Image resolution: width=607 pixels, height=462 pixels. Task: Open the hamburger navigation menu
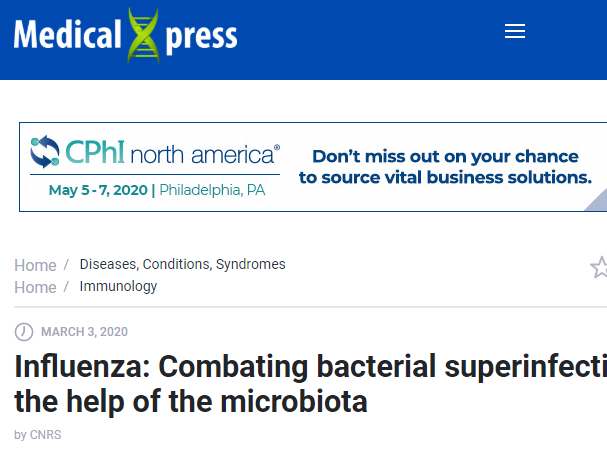pyautogui.click(x=515, y=32)
